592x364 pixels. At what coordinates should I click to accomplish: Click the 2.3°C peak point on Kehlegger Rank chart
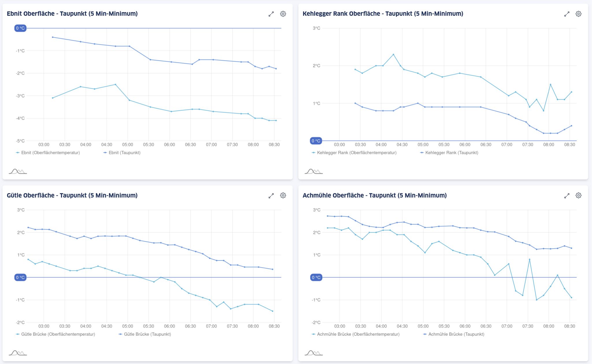393,54
